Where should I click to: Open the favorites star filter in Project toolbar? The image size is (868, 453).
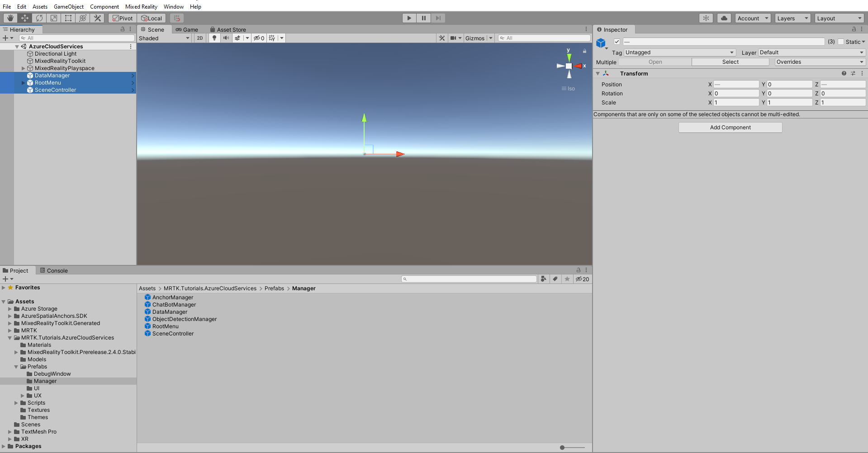pos(567,279)
